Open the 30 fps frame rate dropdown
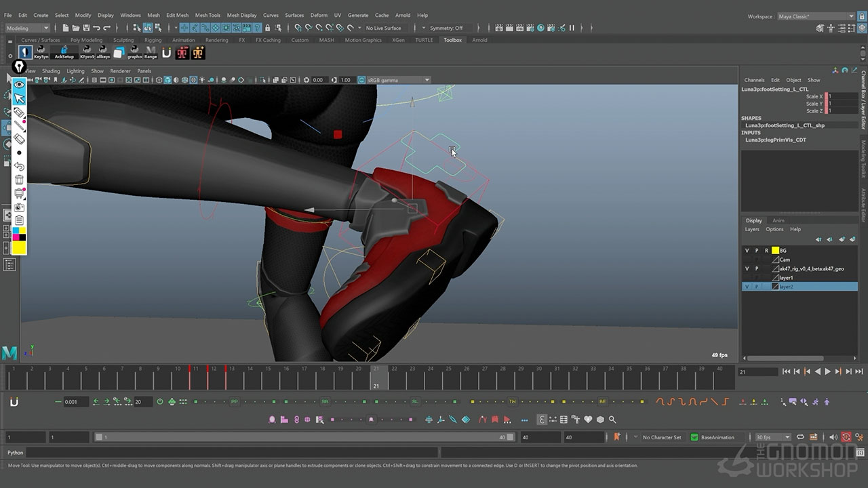The width and height of the screenshot is (868, 488). [773, 437]
